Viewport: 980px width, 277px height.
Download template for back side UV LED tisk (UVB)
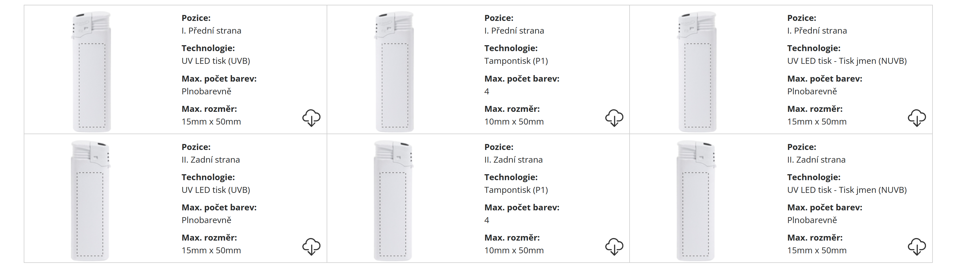point(311,247)
